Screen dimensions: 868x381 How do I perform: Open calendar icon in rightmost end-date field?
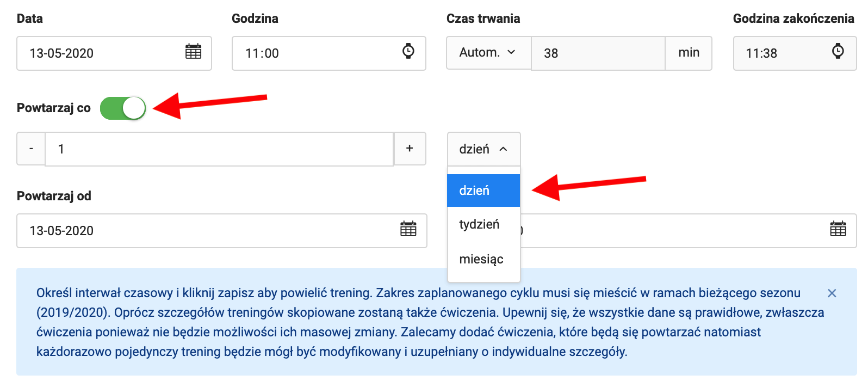(838, 229)
